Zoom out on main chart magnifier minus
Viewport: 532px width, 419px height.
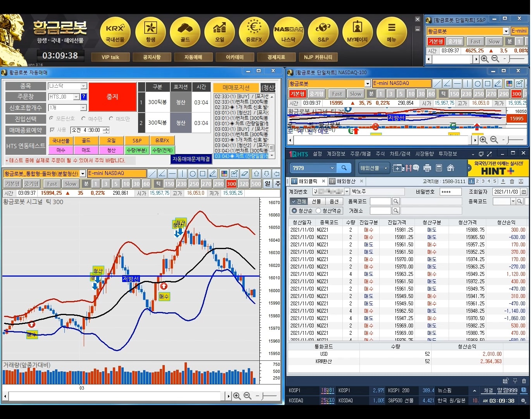tap(247, 396)
